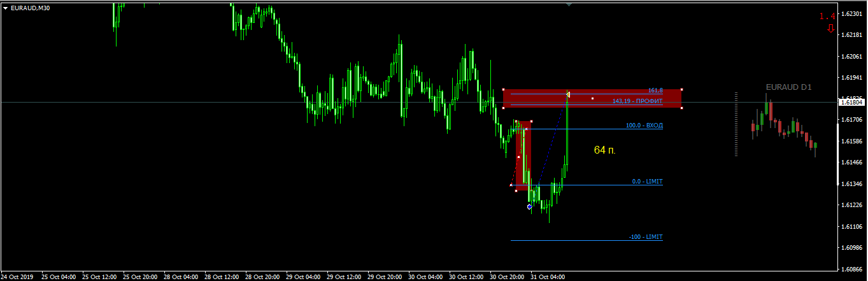Click '29 Oct 20:00' on time axis

point(385,277)
